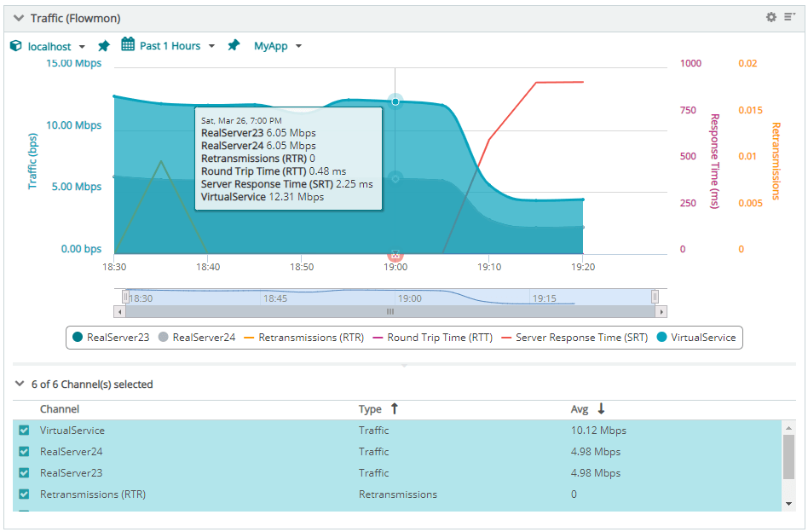This screenshot has height=532, width=808.
Task: Click the ascending sort arrow beside Type
Action: point(394,409)
